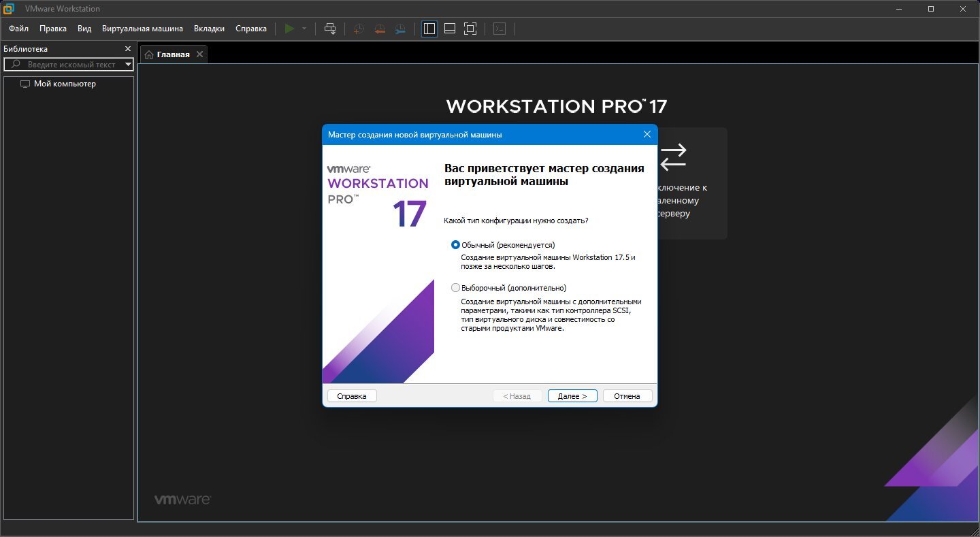
Task: Toggle the thumbnail bar view icon
Action: tap(450, 29)
